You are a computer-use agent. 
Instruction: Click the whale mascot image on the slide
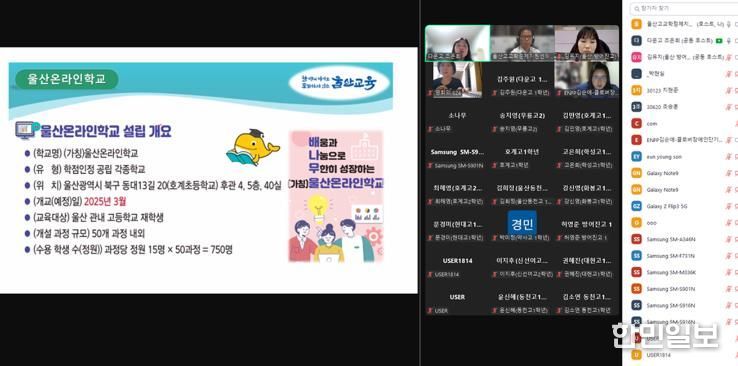pos(253,147)
